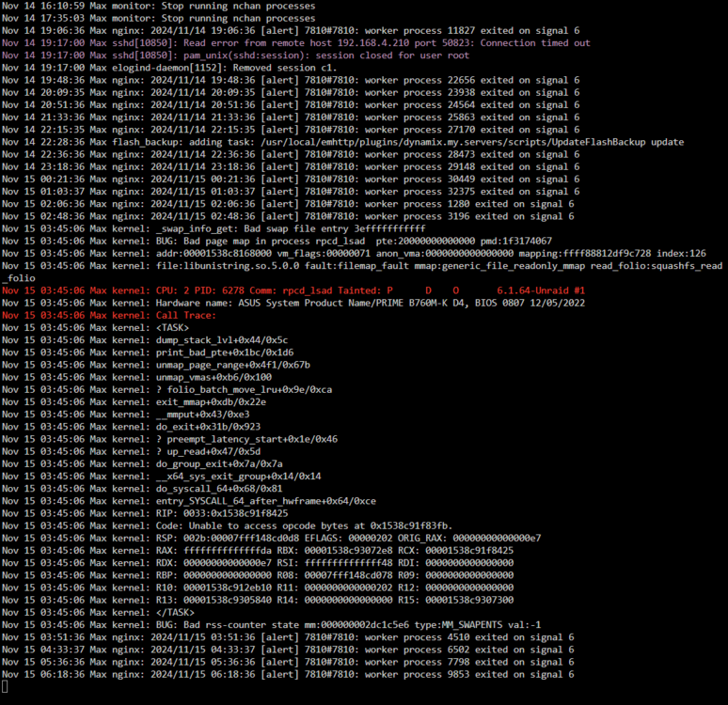
Task: Click the '<TASK>' opening tag line
Action: tap(95, 328)
